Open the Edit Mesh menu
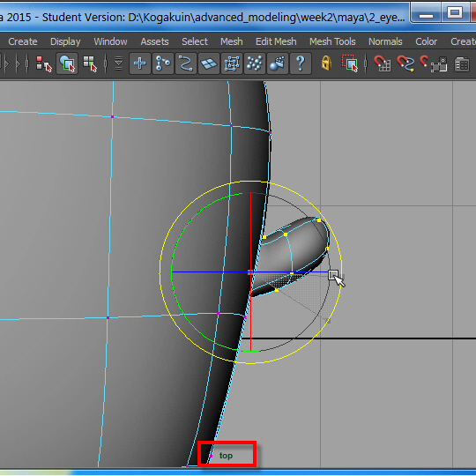476x476 pixels. pos(276,41)
